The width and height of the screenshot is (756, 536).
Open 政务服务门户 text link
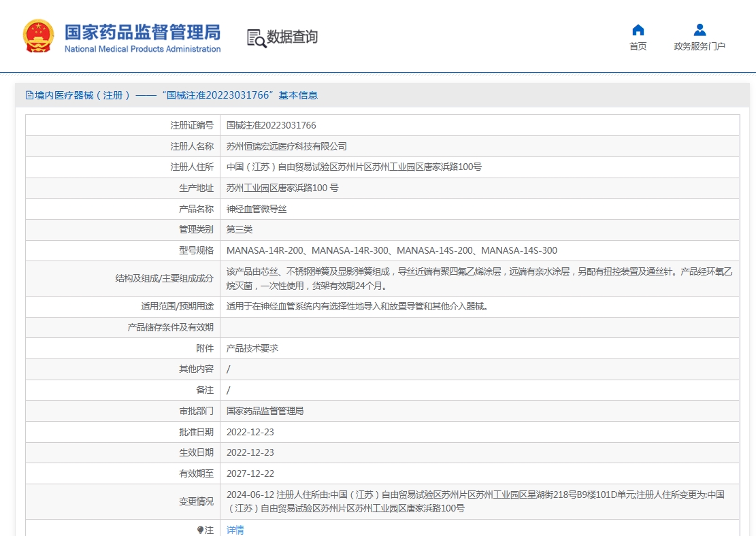coord(700,46)
